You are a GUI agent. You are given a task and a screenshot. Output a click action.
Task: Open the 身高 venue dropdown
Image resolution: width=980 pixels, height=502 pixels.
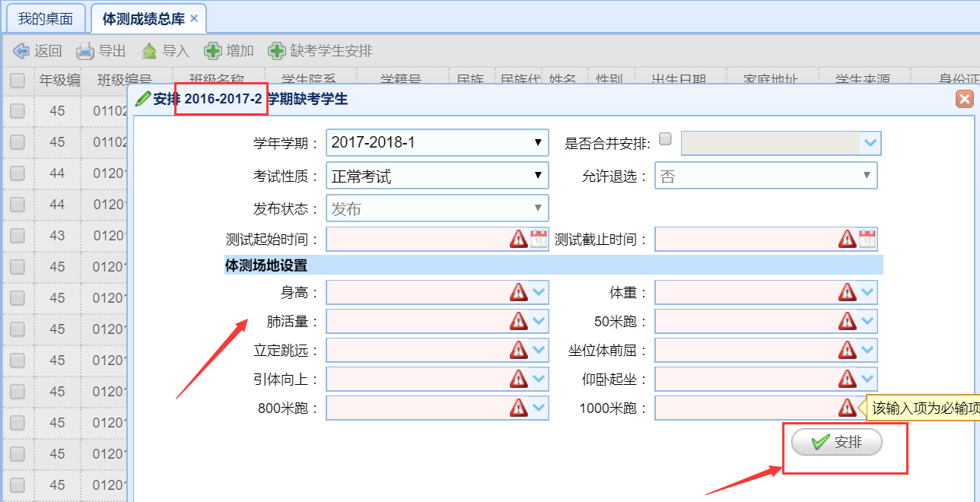539,292
